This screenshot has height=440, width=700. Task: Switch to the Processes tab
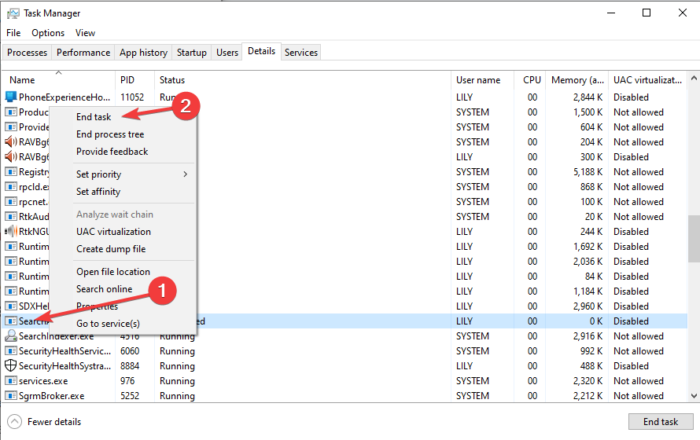pos(27,52)
